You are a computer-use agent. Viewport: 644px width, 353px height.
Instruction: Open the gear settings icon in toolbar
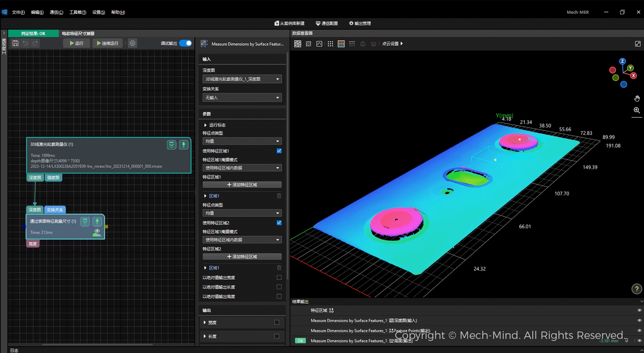click(132, 43)
